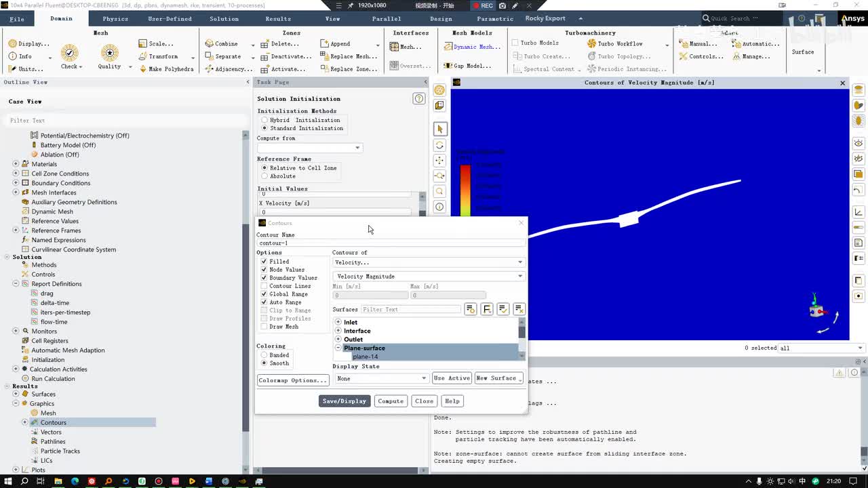Open the Display State dropdown

(x=381, y=378)
